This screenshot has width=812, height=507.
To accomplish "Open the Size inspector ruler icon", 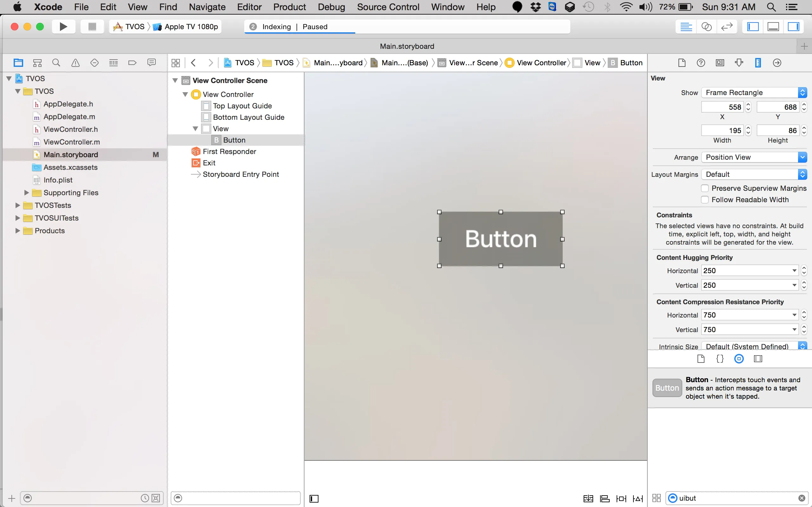I will pyautogui.click(x=758, y=63).
